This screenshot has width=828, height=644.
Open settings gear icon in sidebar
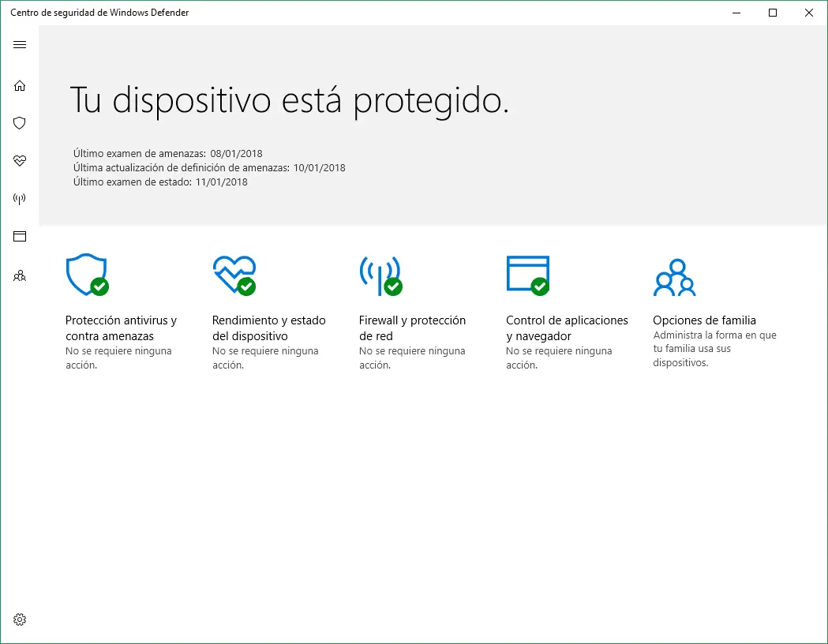[20, 620]
